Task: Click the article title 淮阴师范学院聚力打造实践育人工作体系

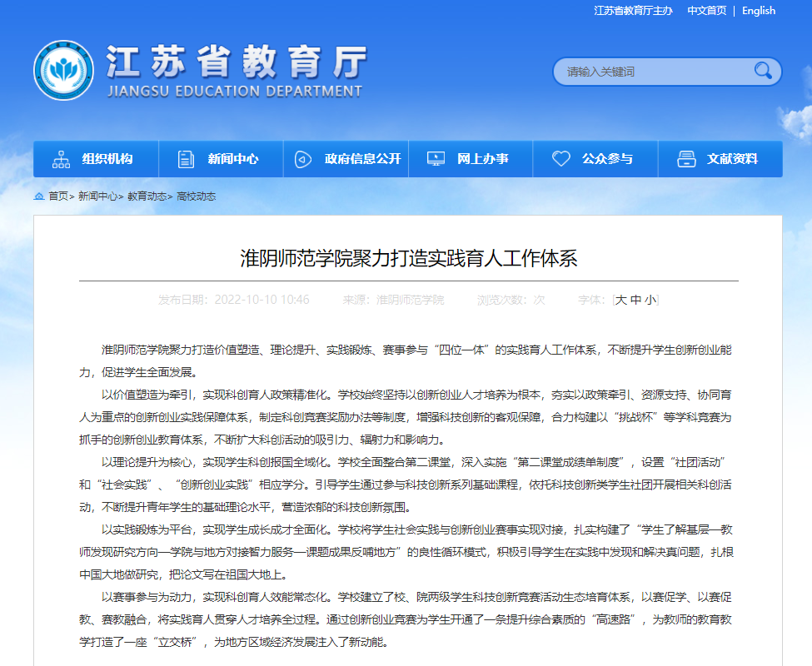Action: pyautogui.click(x=409, y=258)
